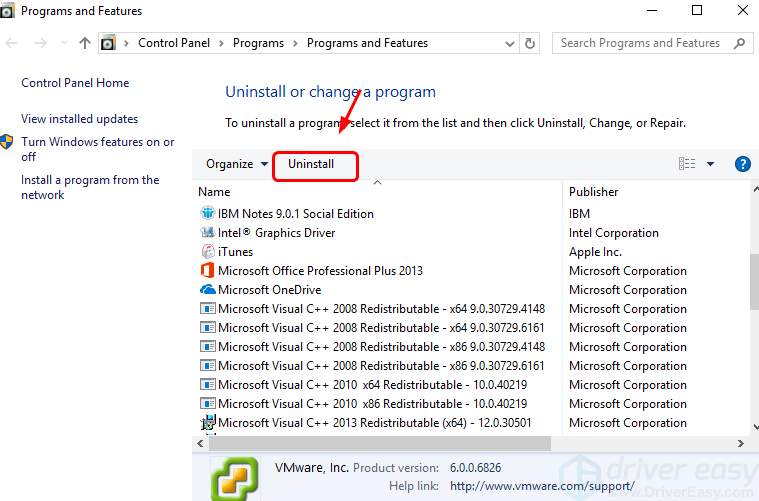Click the Intel Graphics Driver icon
Viewport: 759px width, 501px height.
[x=208, y=232]
